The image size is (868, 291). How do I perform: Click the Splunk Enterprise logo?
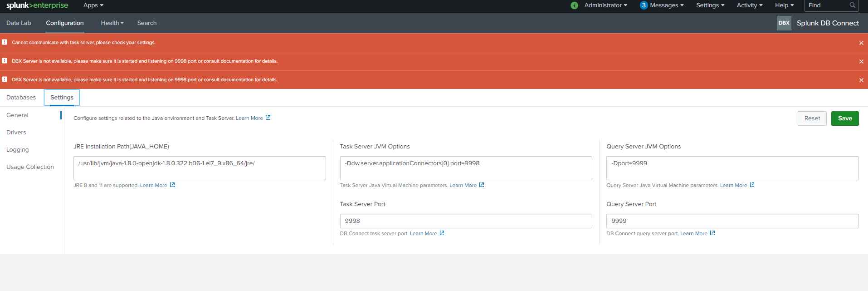[x=37, y=5]
